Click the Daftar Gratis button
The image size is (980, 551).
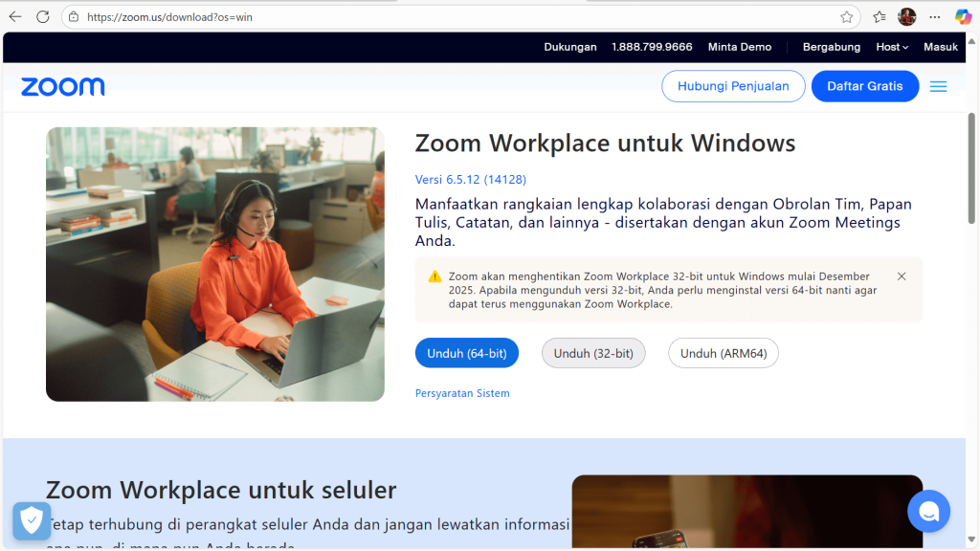coord(865,86)
